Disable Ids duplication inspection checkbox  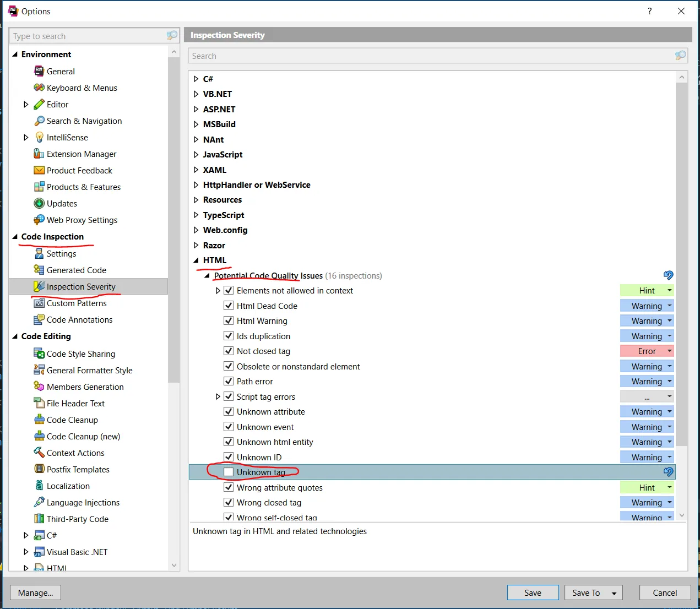click(229, 336)
